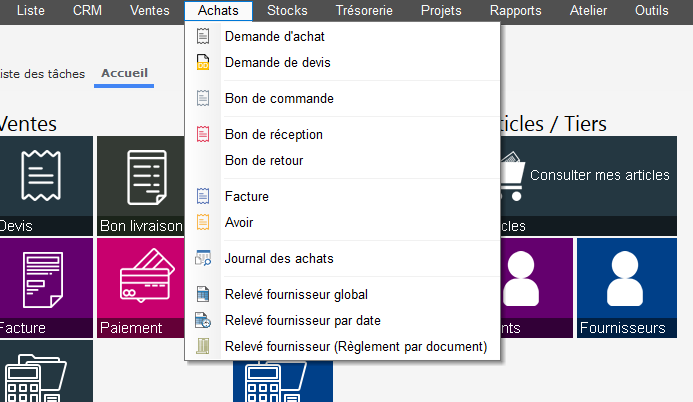Click Consulter mes articles button
The height and width of the screenshot is (402, 693).
599,175
